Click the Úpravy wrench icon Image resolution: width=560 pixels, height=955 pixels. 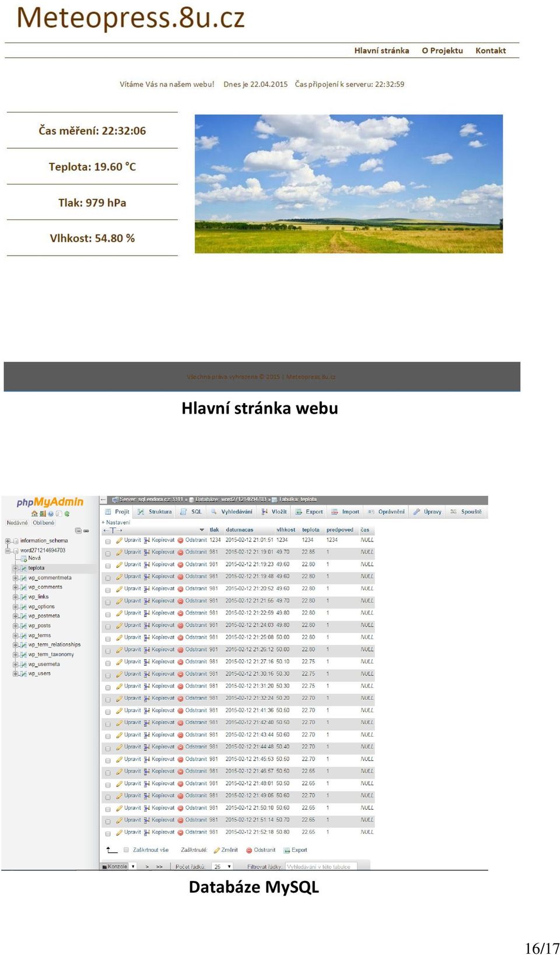(416, 512)
